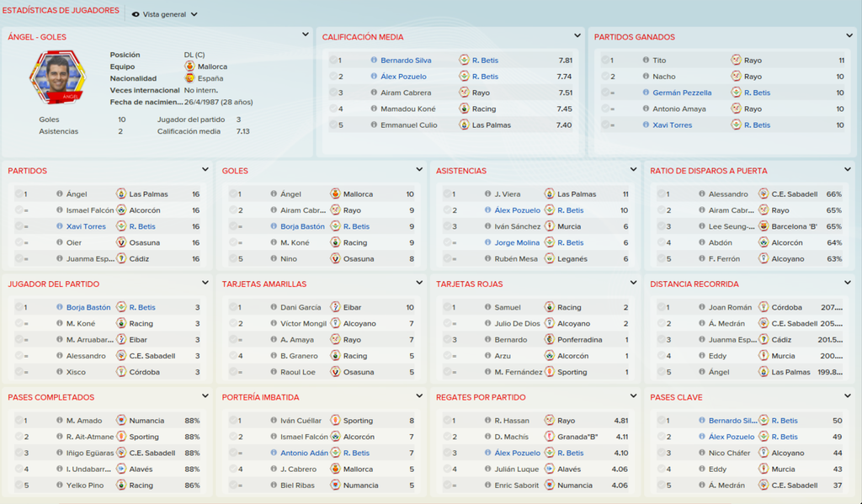The width and height of the screenshot is (862, 504).
Task: Open Germán Pezzella player link
Action: [682, 93]
